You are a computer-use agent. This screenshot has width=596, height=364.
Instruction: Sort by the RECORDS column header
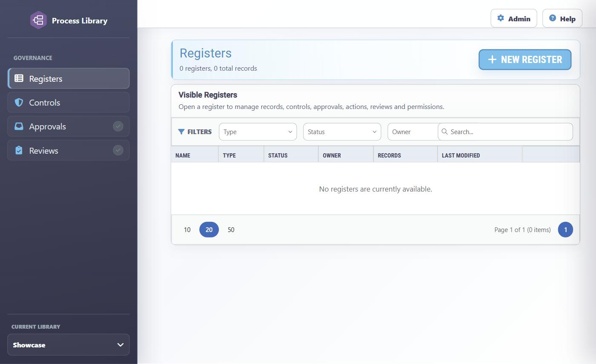coord(405,155)
